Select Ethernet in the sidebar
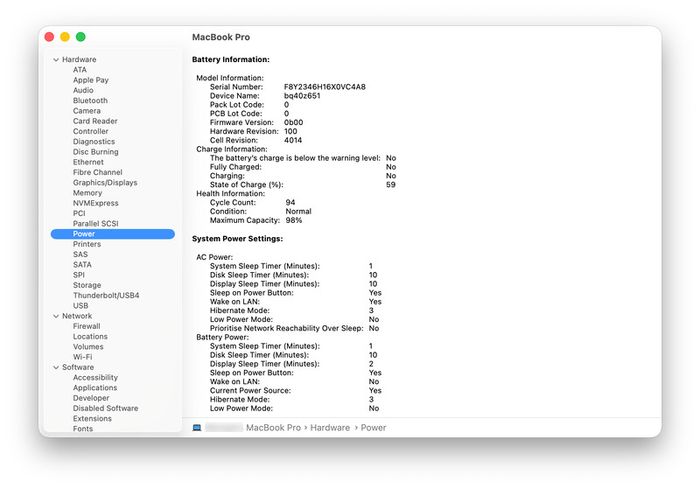The width and height of the screenshot is (700, 488). [88, 162]
